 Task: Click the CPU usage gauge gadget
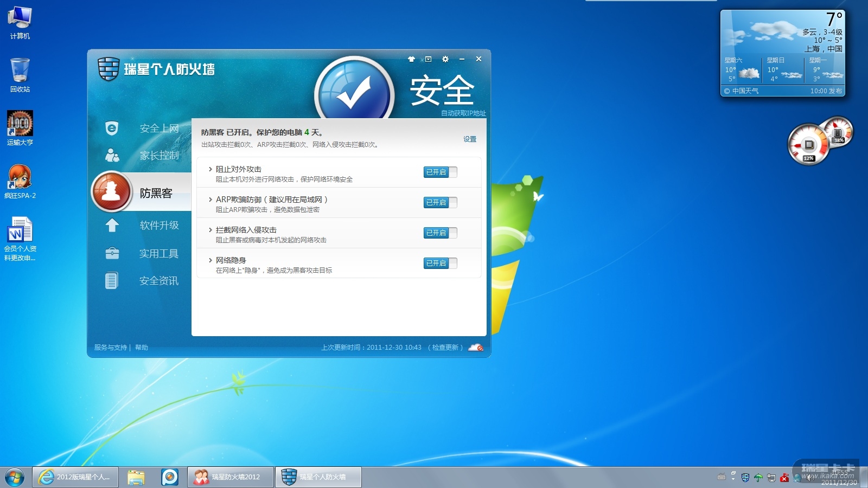pyautogui.click(x=808, y=145)
